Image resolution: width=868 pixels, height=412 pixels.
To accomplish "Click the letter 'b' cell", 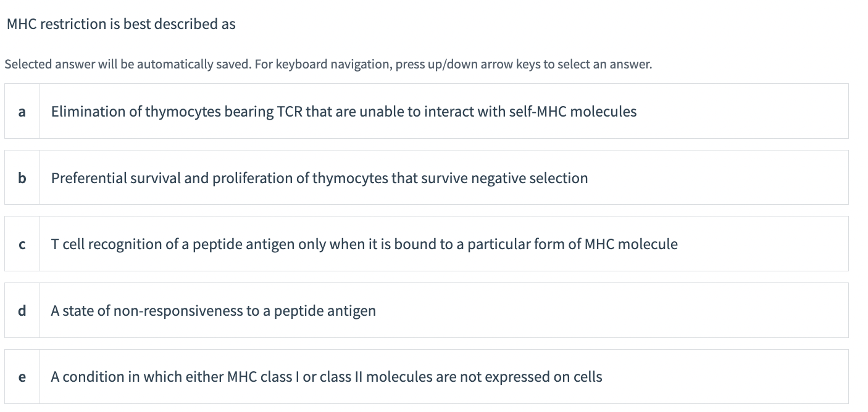I will tap(22, 178).
